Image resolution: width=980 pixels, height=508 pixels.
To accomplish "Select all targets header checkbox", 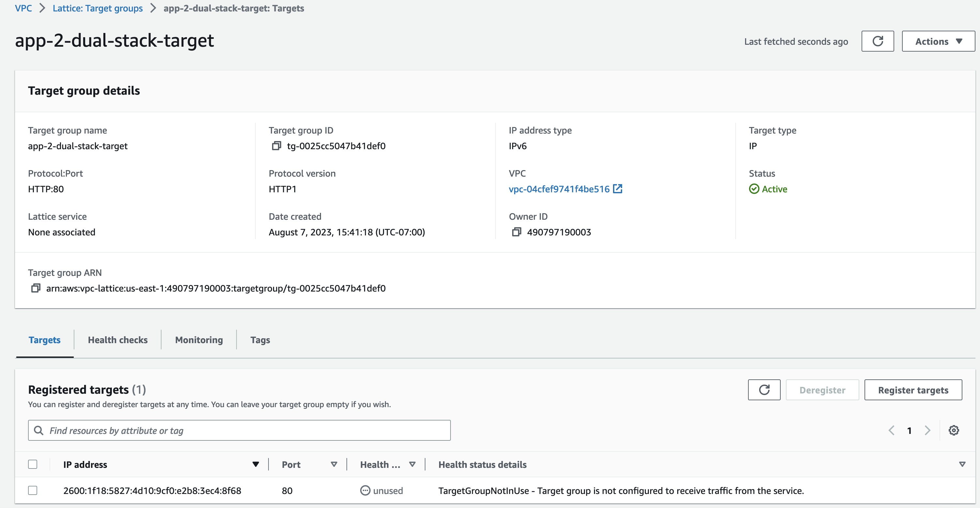I will (33, 464).
